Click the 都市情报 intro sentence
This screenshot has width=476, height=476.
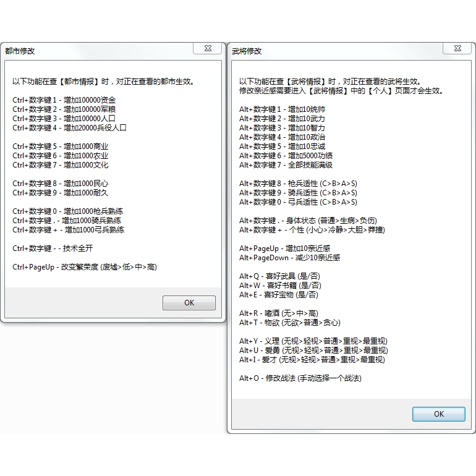(x=103, y=82)
